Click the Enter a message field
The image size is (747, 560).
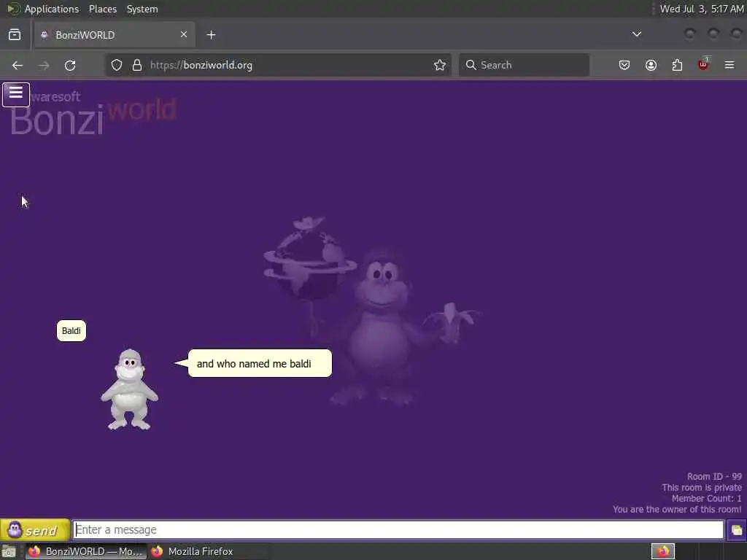(x=398, y=529)
